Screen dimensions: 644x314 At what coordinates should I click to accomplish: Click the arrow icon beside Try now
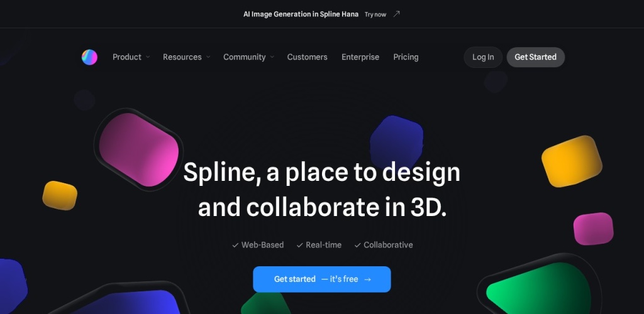(x=396, y=14)
